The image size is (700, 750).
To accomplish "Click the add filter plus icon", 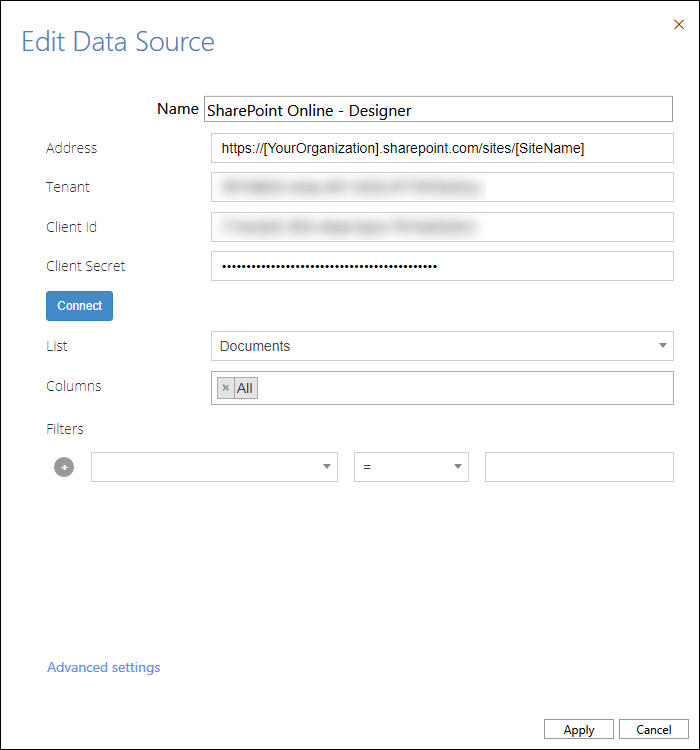I will (64, 467).
